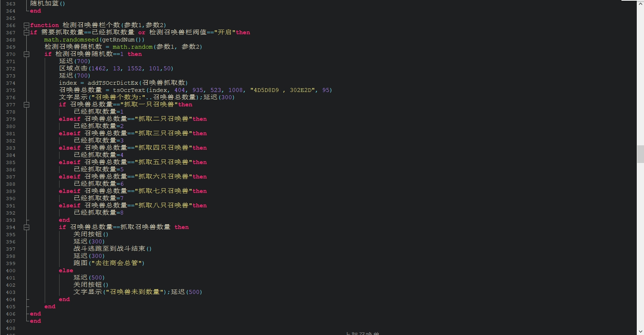Fold the if block at line 370
644x335 pixels.
pyautogui.click(x=26, y=54)
